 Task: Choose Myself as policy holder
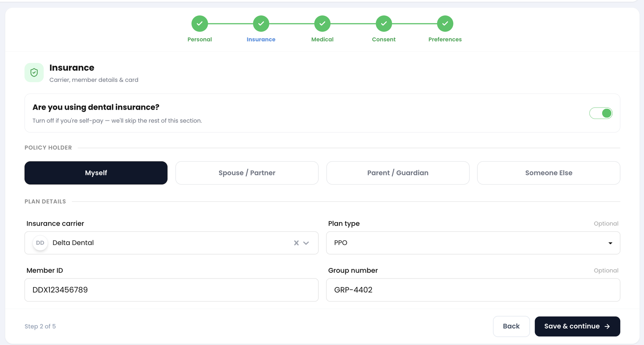coord(96,173)
